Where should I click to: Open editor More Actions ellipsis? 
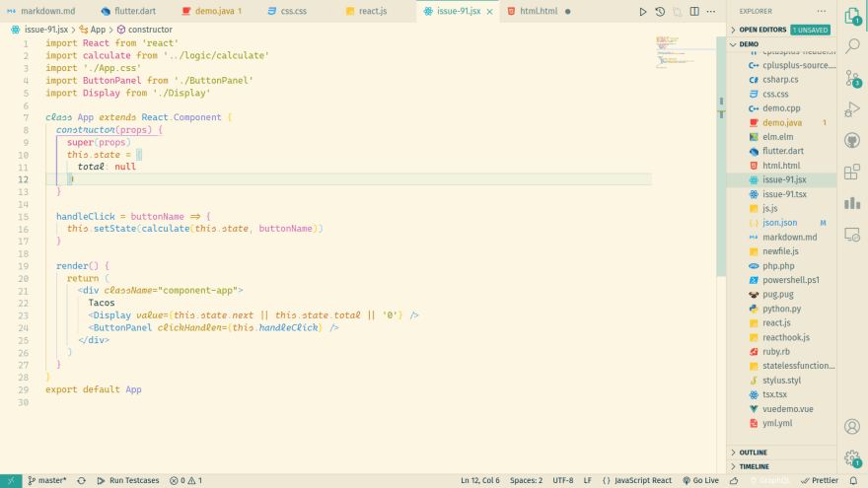pyautogui.click(x=711, y=11)
